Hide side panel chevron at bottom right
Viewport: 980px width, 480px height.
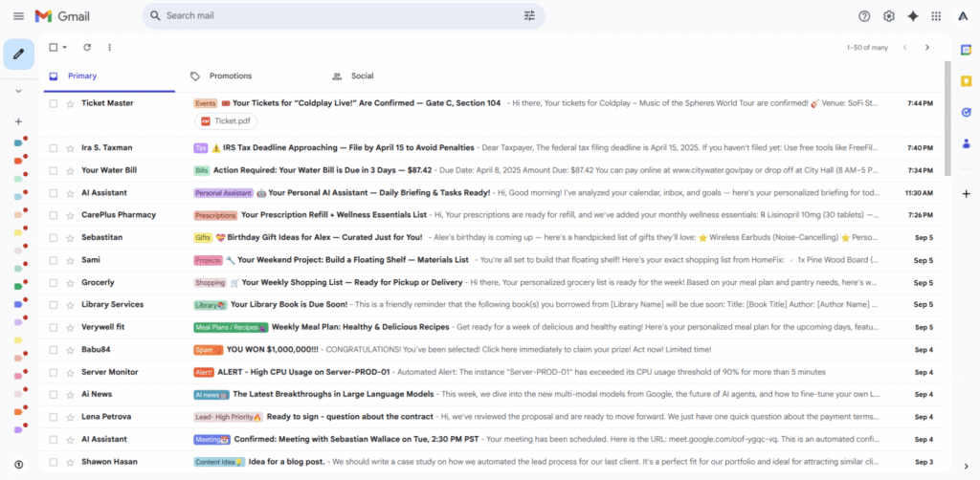coord(967,465)
